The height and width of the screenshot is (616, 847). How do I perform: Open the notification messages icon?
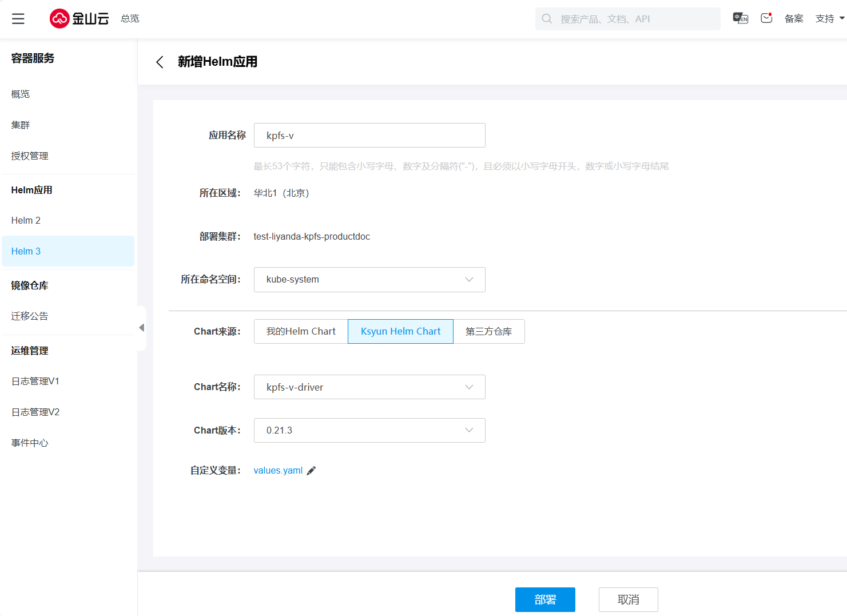(766, 18)
